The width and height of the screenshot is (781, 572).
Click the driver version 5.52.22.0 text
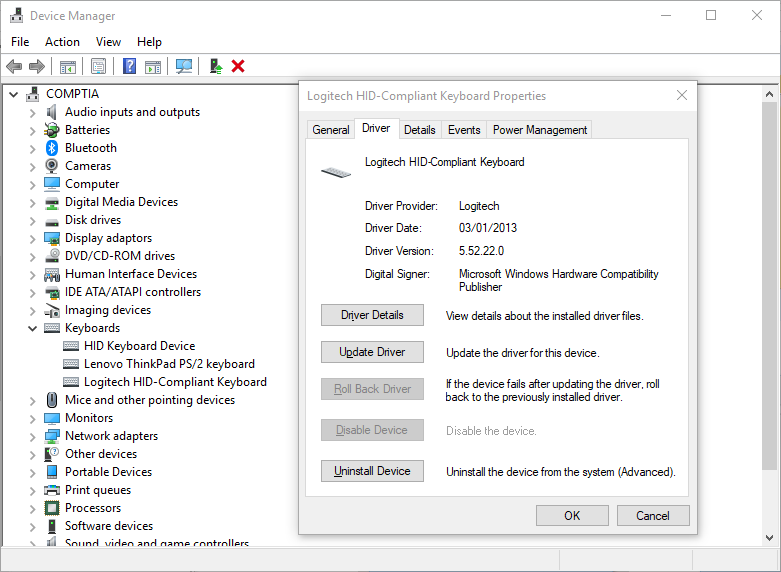481,251
